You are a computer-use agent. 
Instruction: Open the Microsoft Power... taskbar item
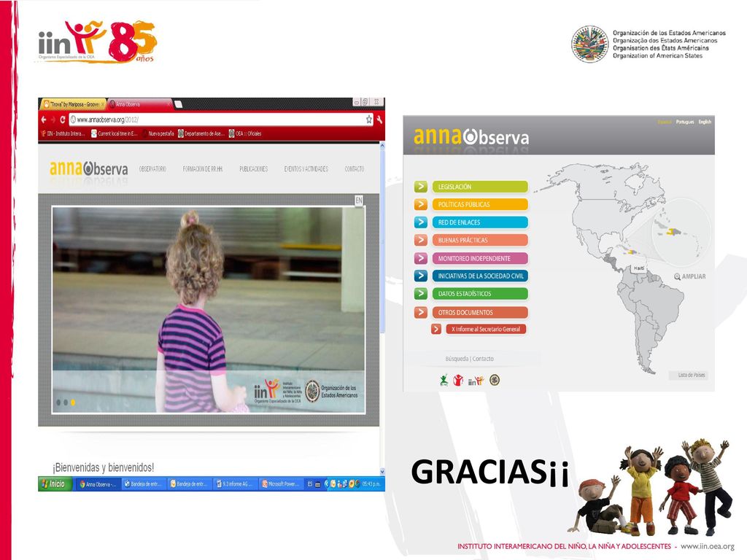pos(281,484)
